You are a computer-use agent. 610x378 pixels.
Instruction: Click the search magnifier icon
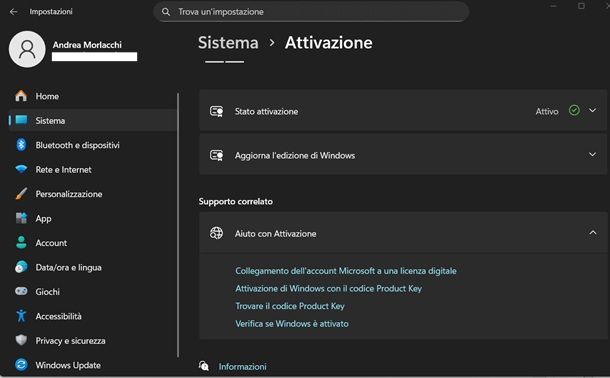coord(166,12)
